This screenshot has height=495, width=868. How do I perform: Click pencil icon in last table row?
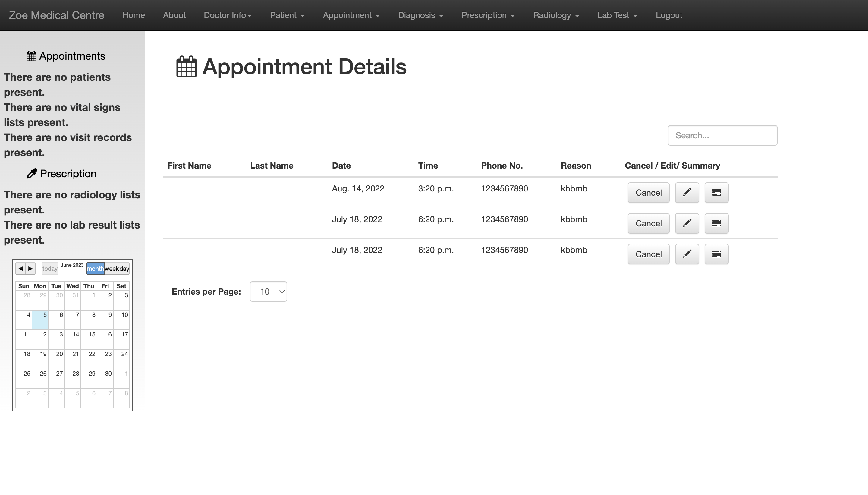pyautogui.click(x=687, y=254)
